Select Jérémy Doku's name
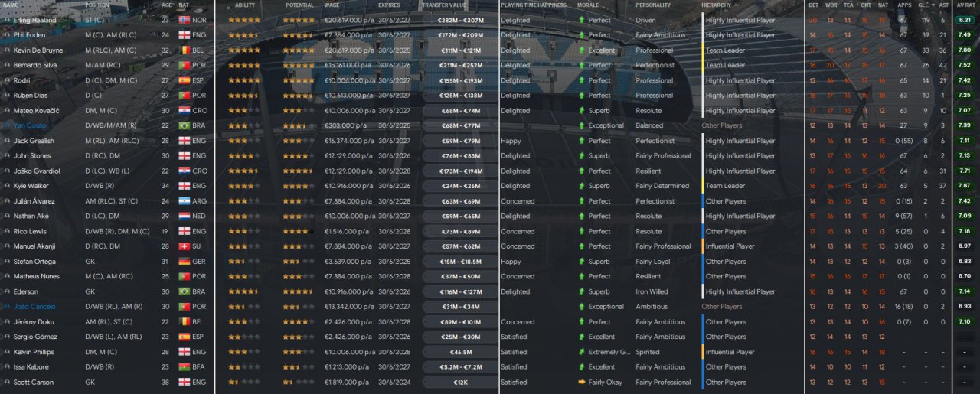Image resolution: width=980 pixels, height=394 pixels. point(32,322)
